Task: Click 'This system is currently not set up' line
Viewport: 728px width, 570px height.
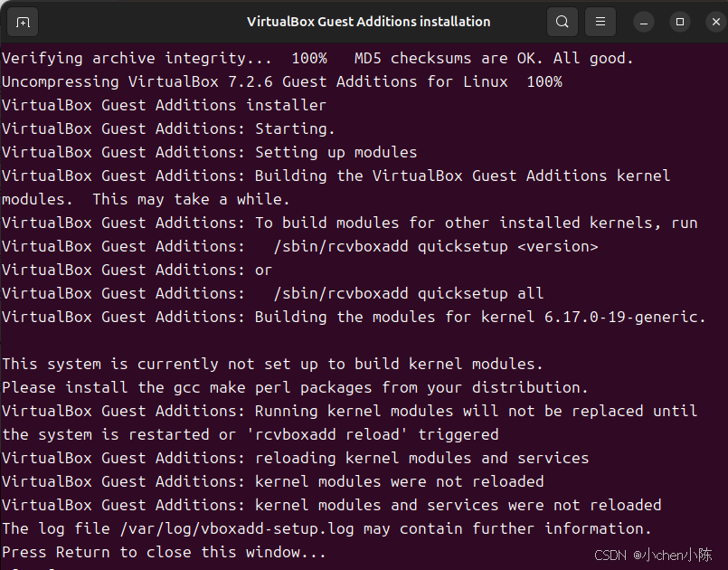Action: click(x=272, y=365)
